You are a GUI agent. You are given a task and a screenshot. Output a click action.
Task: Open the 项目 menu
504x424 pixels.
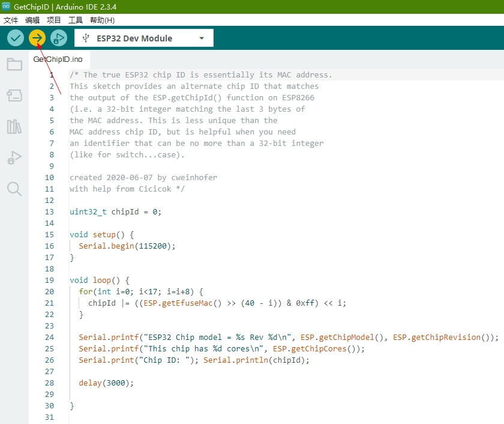coord(53,20)
